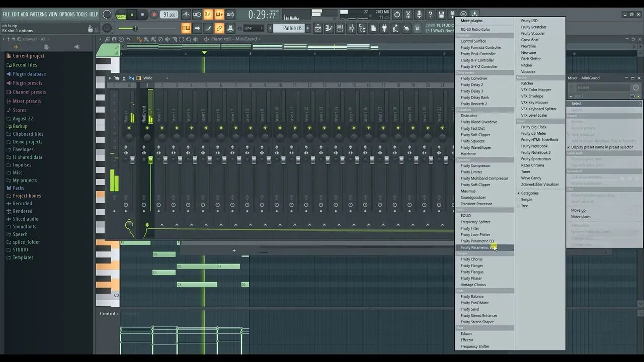Open the TOOLS menu
Viewport: 644px width, 362px height.
pyautogui.click(x=82, y=14)
